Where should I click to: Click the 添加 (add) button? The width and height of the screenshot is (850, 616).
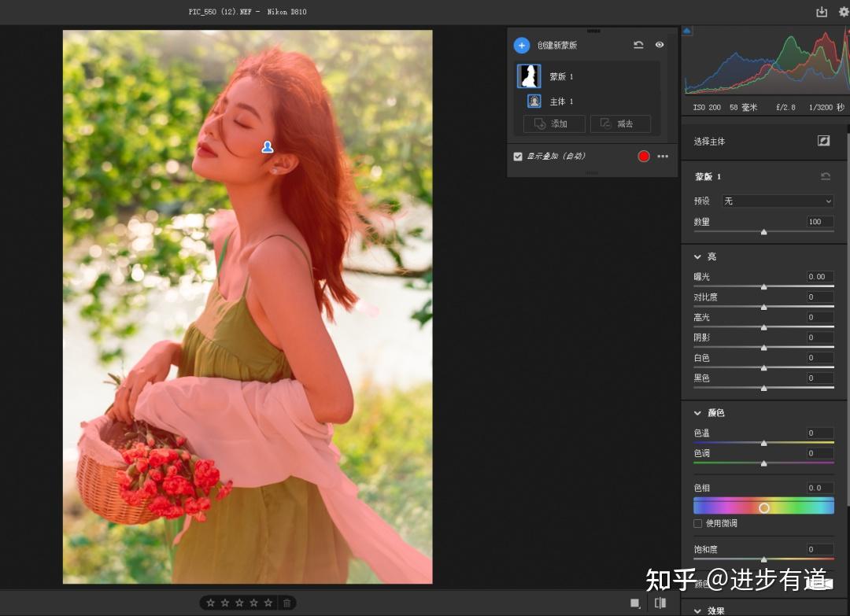(554, 124)
